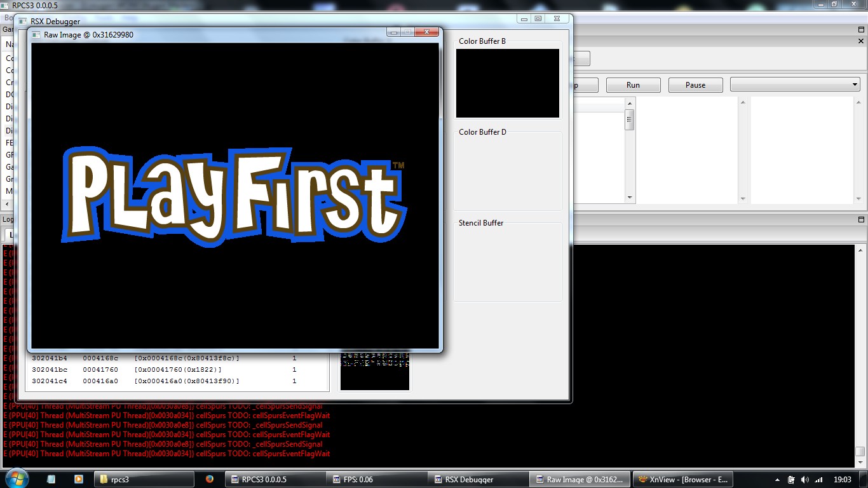868x488 pixels.
Task: Click the scroll-up arrow of the debugger list
Action: coord(630,103)
